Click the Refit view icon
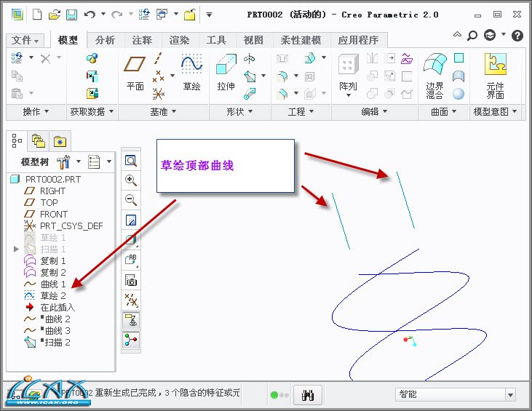 coord(131,161)
